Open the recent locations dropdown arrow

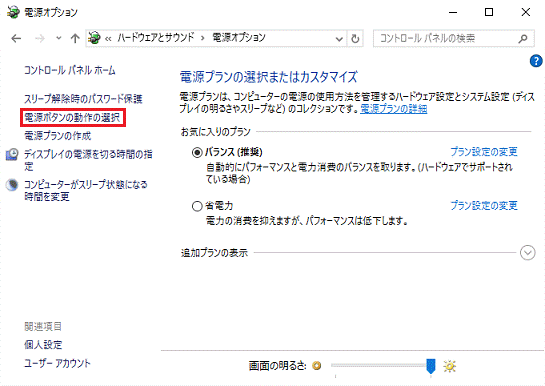click(x=58, y=38)
